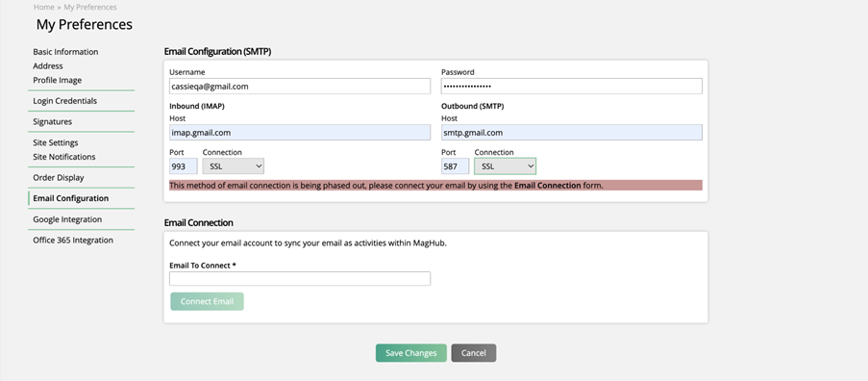Click the Email Configuration (SMTP) heading

[x=217, y=52]
